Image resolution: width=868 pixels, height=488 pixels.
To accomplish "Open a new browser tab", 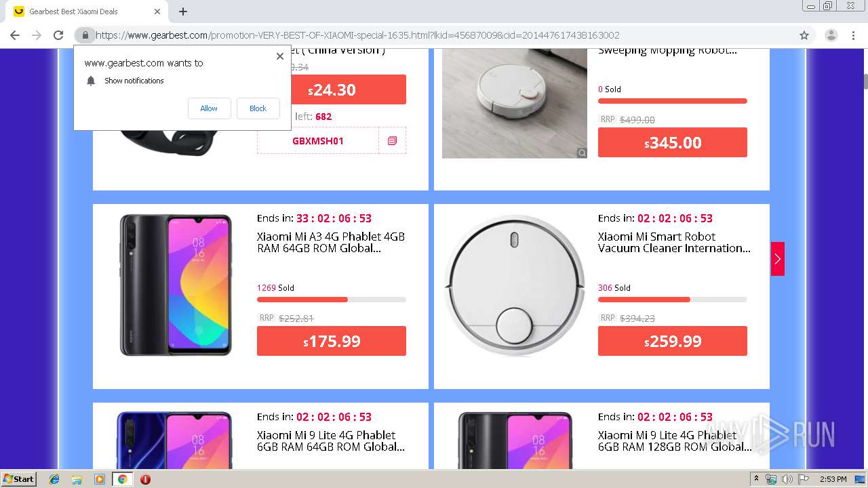I will point(183,12).
